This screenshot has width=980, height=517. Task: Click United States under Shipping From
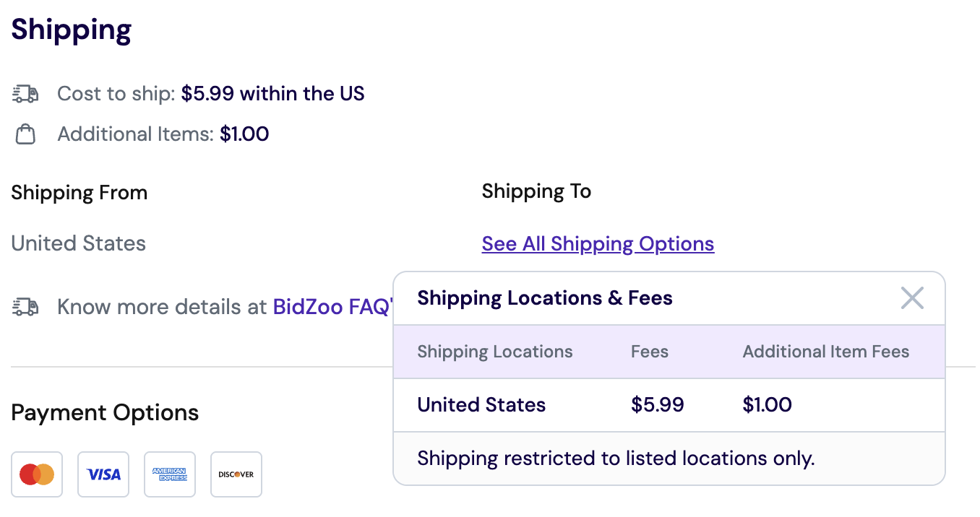(x=78, y=243)
